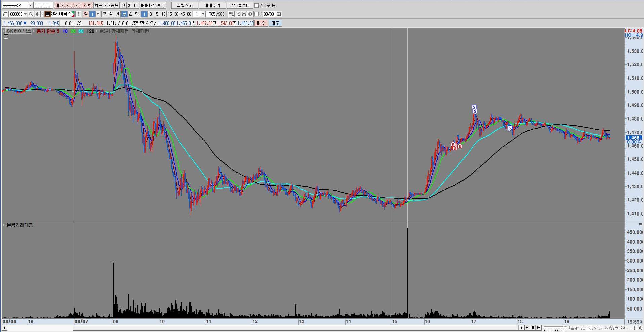Screen dimensions: 644x332
Task: Click the fast-forward double-arrow control
Action: pyautogui.click(x=539, y=328)
